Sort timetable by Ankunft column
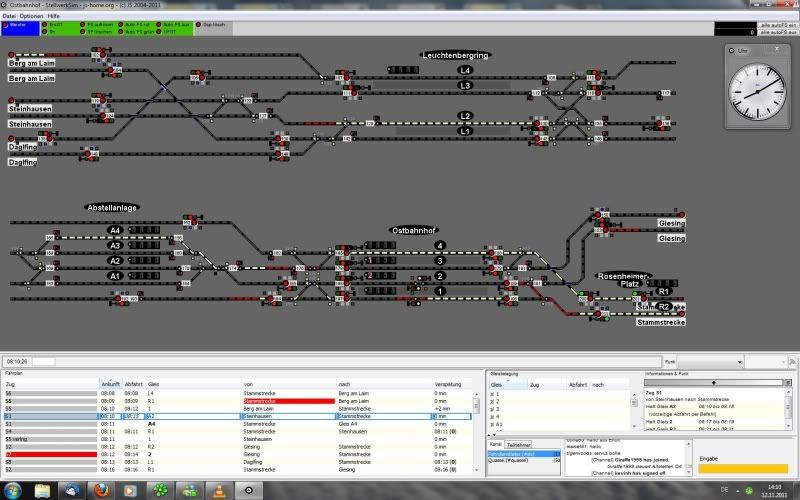 110,384
